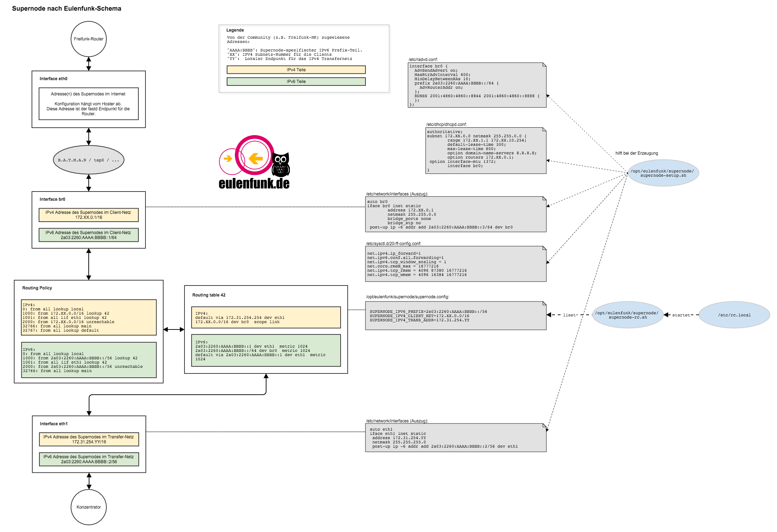Click the 'hilft bei der Erzeugung' label
Image resolution: width=777 pixels, height=532 pixels.
pos(637,153)
